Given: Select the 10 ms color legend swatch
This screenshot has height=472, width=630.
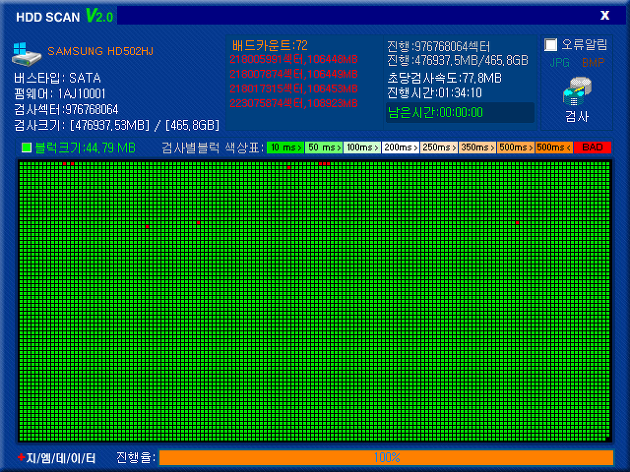Looking at the screenshot, I should pos(285,147).
